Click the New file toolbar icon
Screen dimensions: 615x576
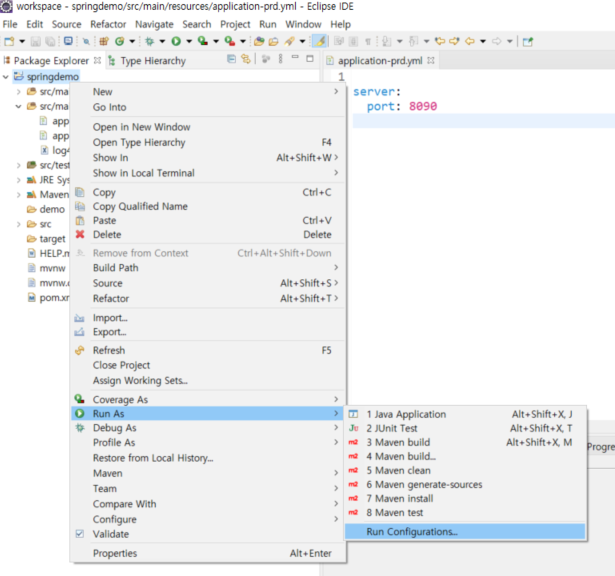[x=9, y=41]
